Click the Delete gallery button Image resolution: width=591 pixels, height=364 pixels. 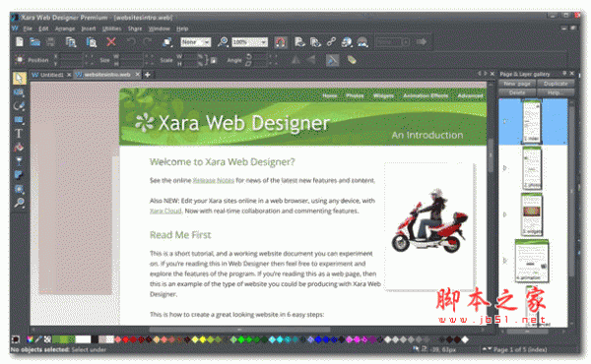coord(517,92)
